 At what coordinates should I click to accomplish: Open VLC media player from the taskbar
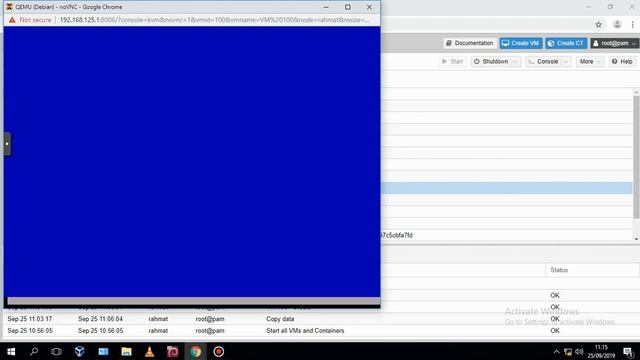[x=150, y=351]
